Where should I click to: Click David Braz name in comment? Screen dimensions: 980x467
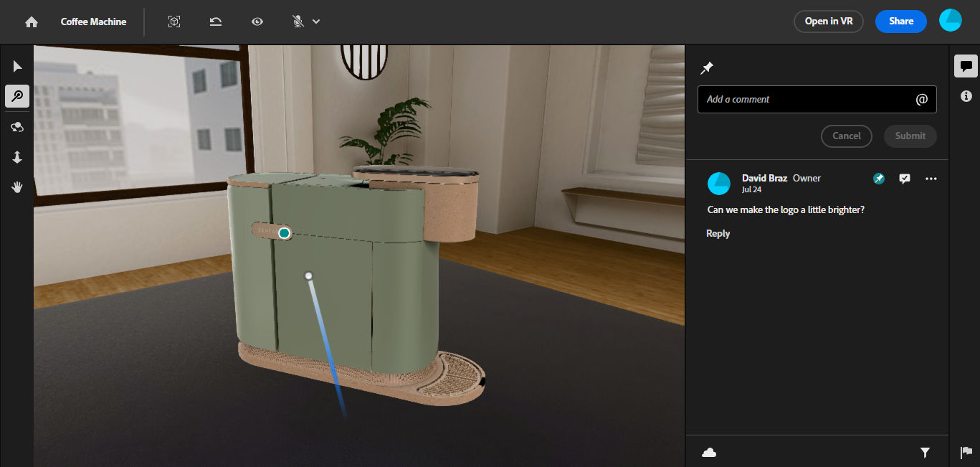(x=764, y=178)
